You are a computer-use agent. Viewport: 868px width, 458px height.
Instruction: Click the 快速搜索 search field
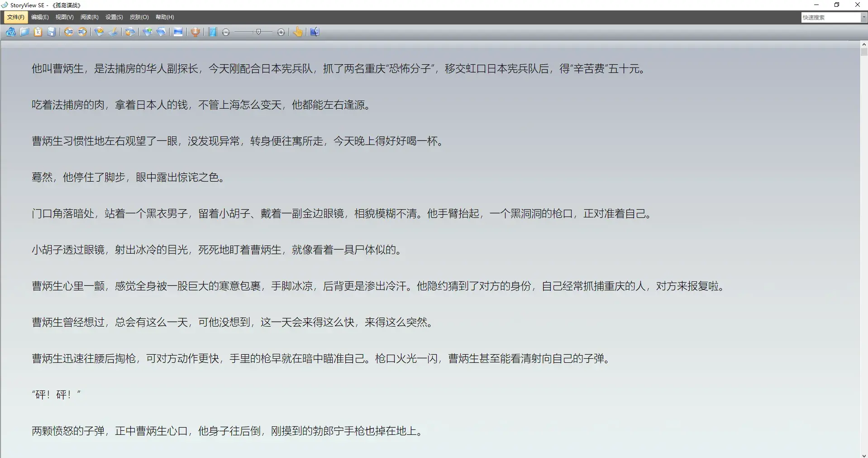(831, 17)
